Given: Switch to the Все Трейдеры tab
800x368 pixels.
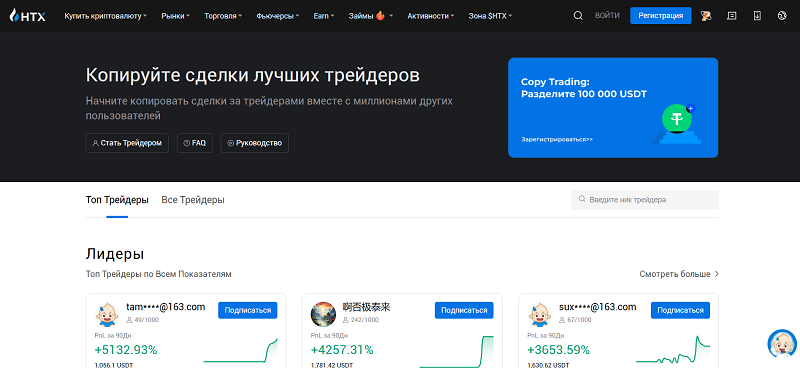Looking at the screenshot, I should click(x=193, y=200).
